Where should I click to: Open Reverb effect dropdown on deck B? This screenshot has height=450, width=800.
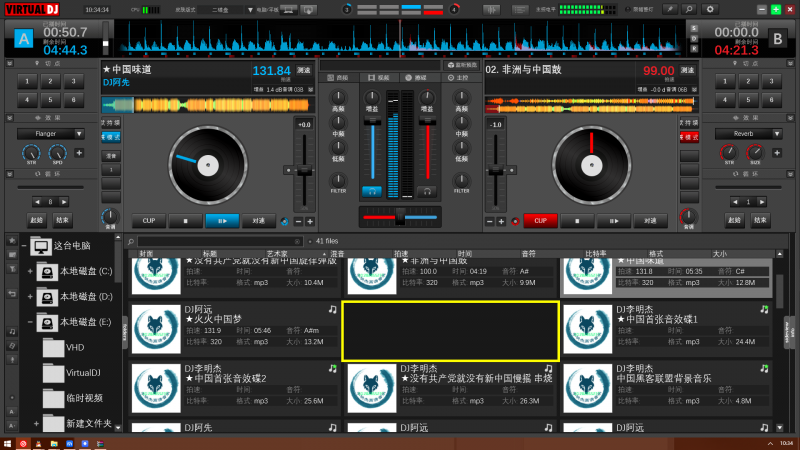pyautogui.click(x=742, y=132)
